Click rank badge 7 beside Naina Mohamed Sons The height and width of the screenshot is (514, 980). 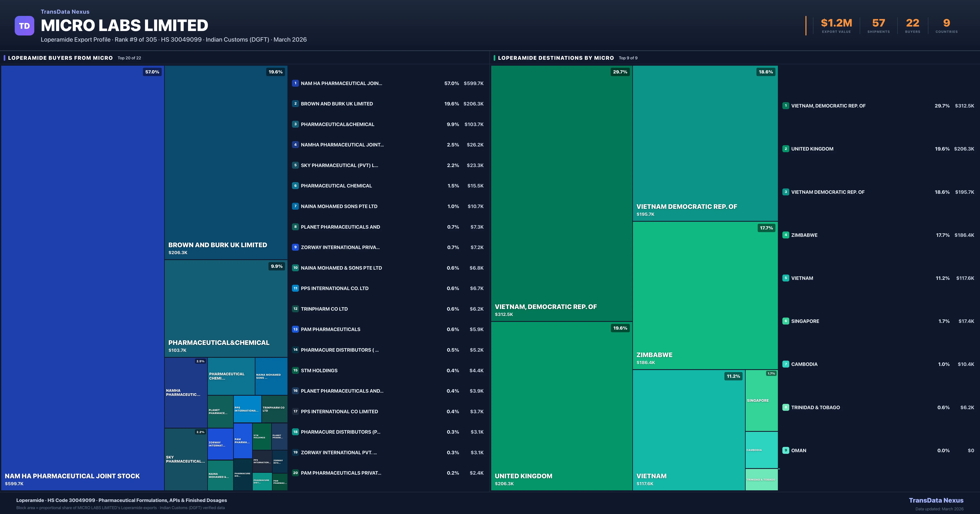pos(295,206)
